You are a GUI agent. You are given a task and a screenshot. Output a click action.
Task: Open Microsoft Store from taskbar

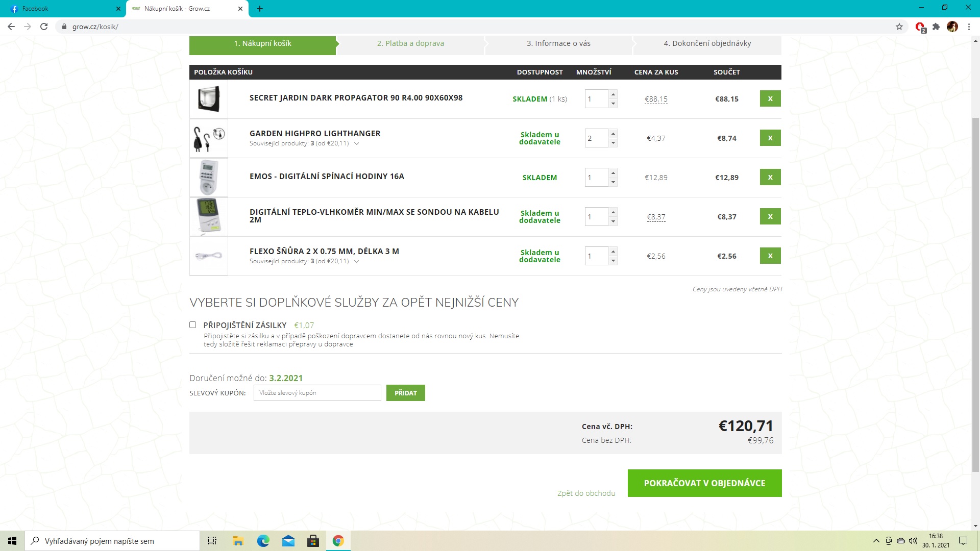click(x=313, y=541)
